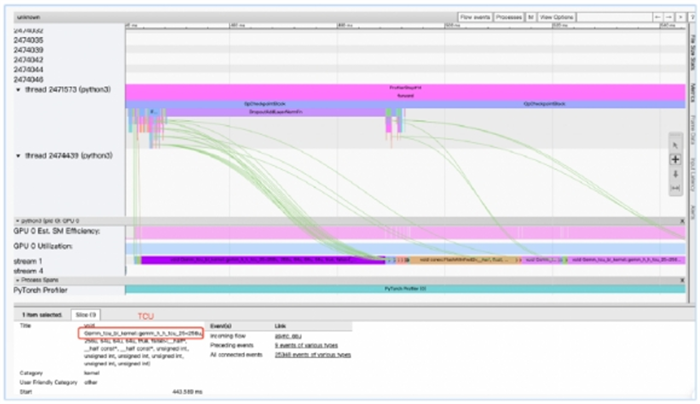The image size is (700, 404).
Task: Click the 'unknown' trace title
Action: point(28,17)
